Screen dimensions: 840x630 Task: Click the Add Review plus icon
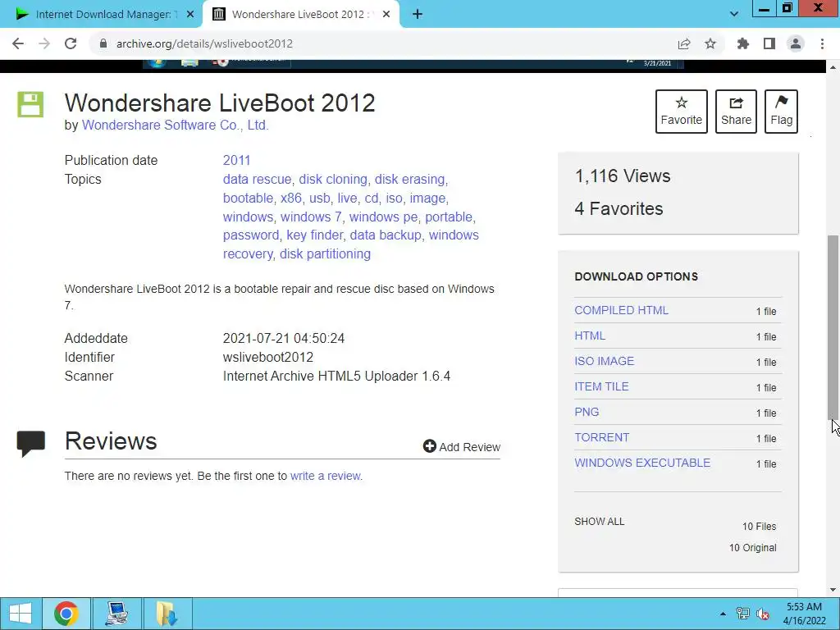pos(429,446)
